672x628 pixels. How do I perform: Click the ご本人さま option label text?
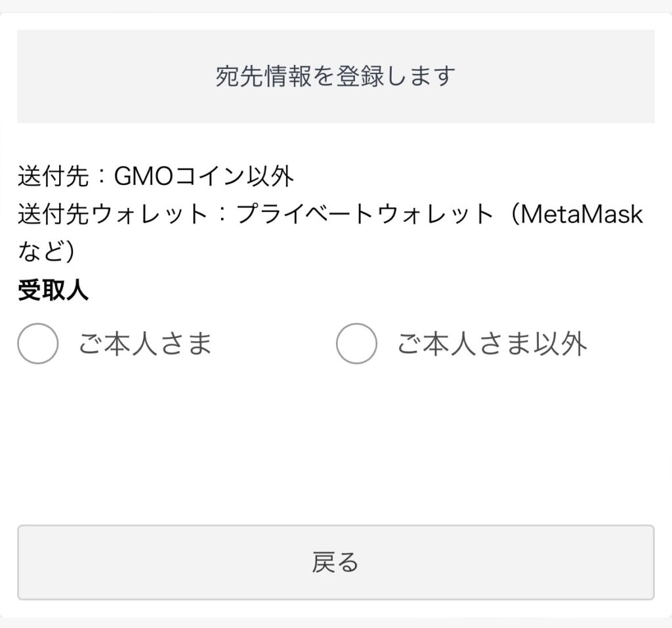(x=145, y=344)
